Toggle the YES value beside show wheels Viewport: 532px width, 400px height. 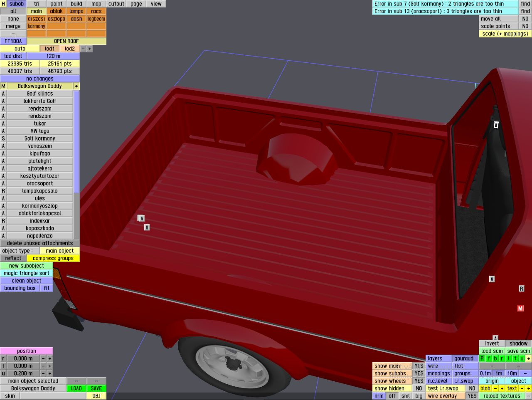pyautogui.click(x=419, y=381)
